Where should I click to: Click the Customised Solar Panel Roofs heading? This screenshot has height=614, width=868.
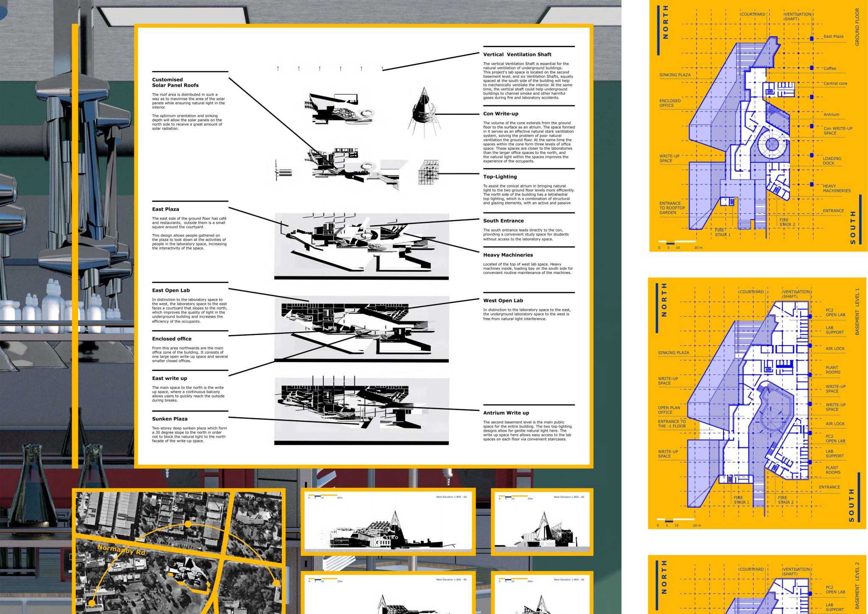point(175,82)
